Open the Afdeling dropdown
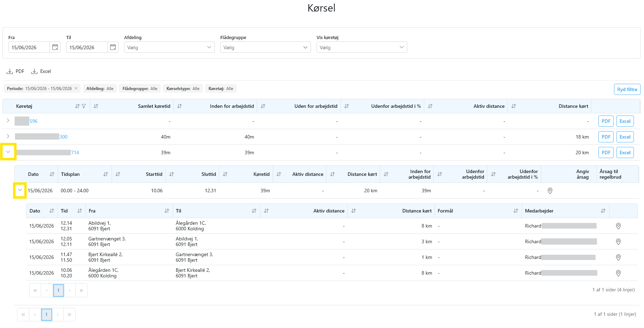The image size is (644, 328). coord(169,47)
